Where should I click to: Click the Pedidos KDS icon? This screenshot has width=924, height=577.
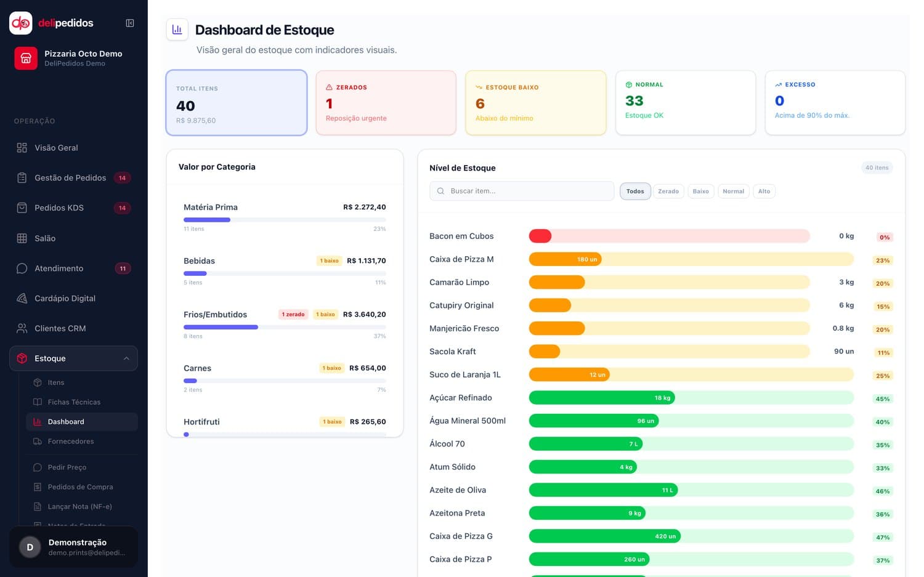click(x=22, y=208)
